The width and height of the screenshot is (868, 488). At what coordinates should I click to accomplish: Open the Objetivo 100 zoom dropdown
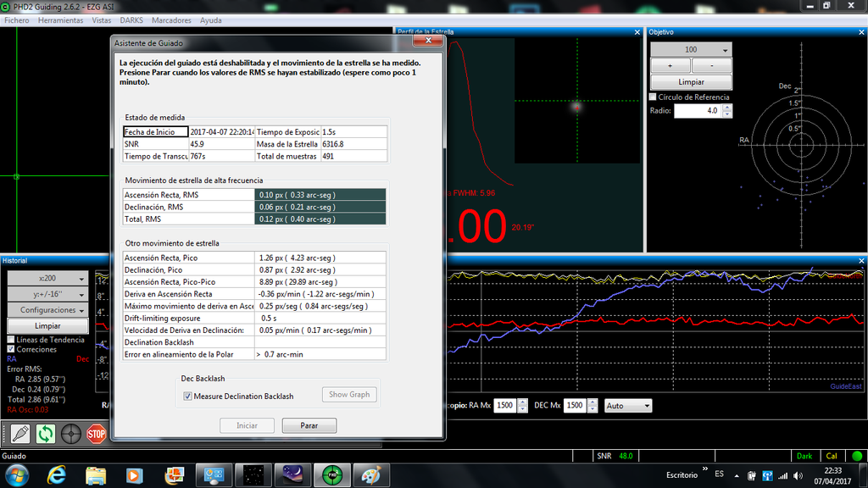pos(691,50)
